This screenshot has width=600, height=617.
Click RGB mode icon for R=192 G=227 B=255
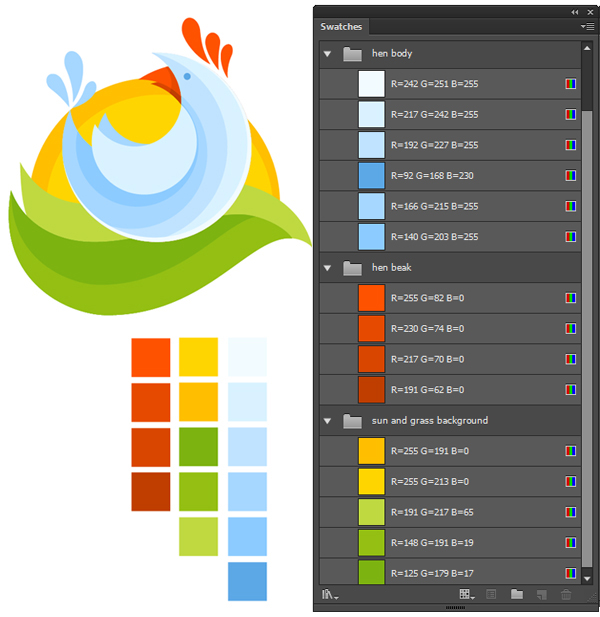pyautogui.click(x=570, y=145)
